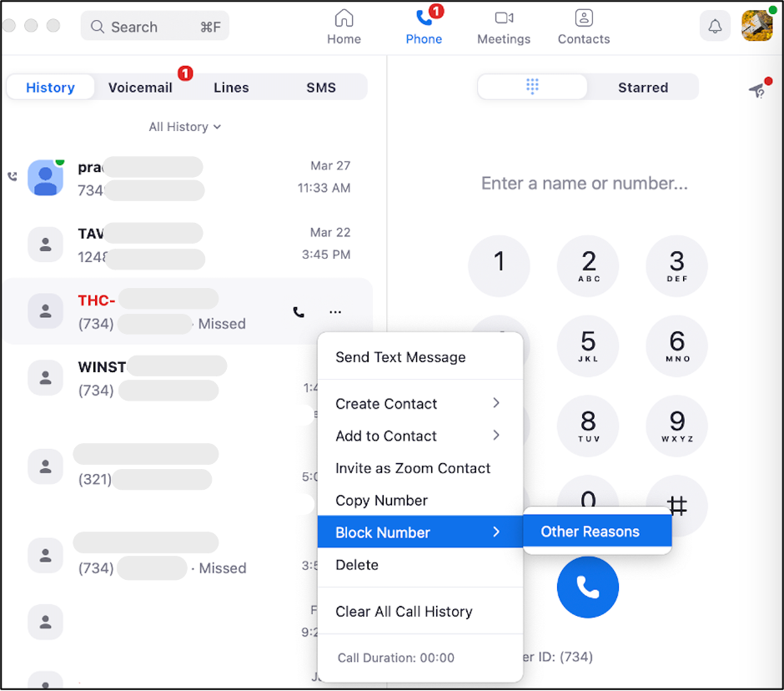Select Clear All Call History
Viewport: 784px width, 691px height.
pyautogui.click(x=404, y=612)
